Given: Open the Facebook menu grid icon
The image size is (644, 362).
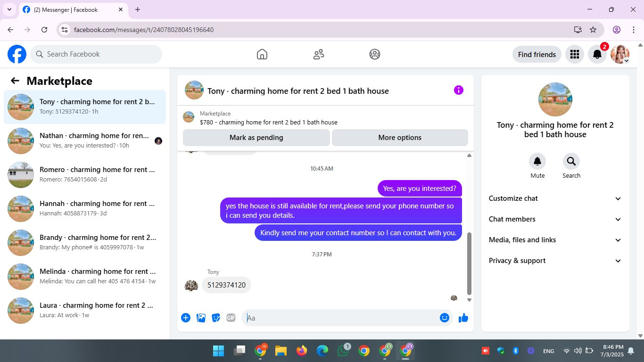Looking at the screenshot, I should pos(574,54).
